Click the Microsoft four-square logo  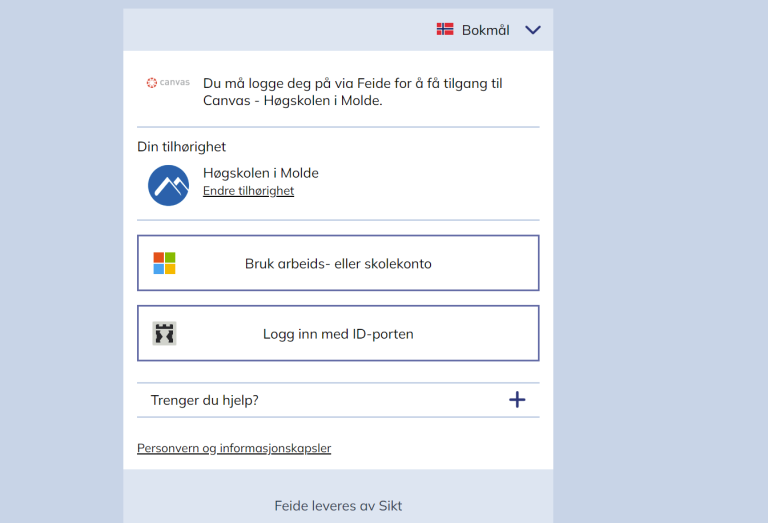point(164,263)
